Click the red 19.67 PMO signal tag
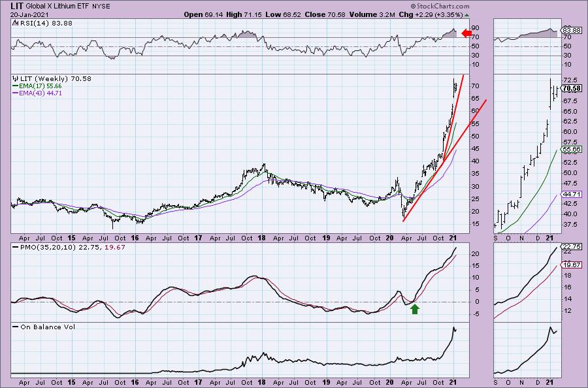 (x=572, y=265)
